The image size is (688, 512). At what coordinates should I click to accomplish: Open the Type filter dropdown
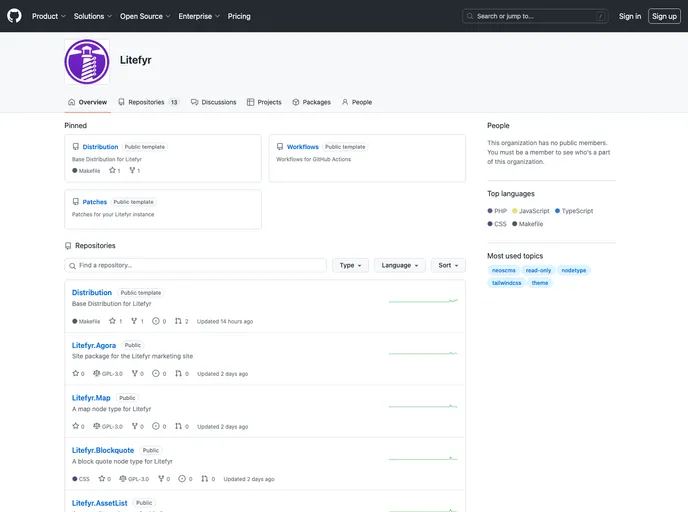350,265
